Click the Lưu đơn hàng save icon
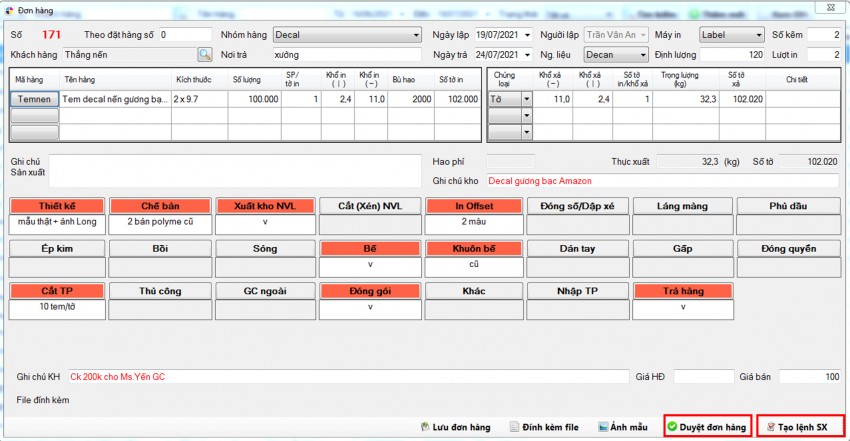This screenshot has width=850, height=441. (425, 427)
